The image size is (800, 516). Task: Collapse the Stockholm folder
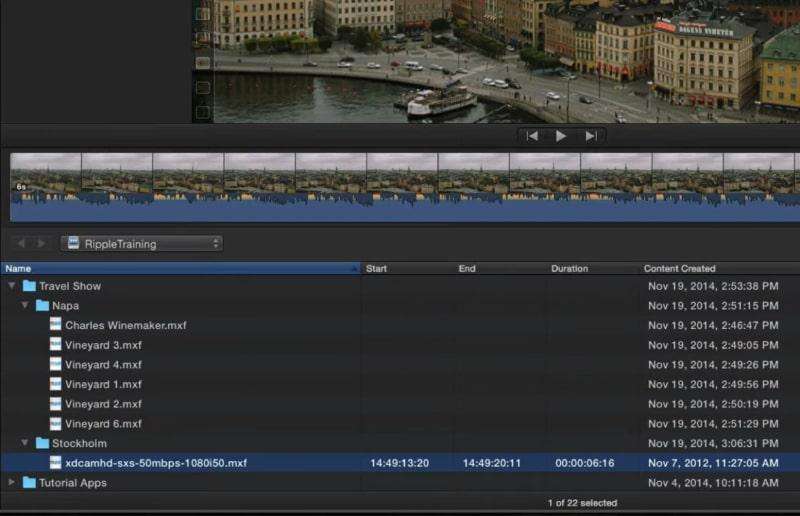[24, 443]
